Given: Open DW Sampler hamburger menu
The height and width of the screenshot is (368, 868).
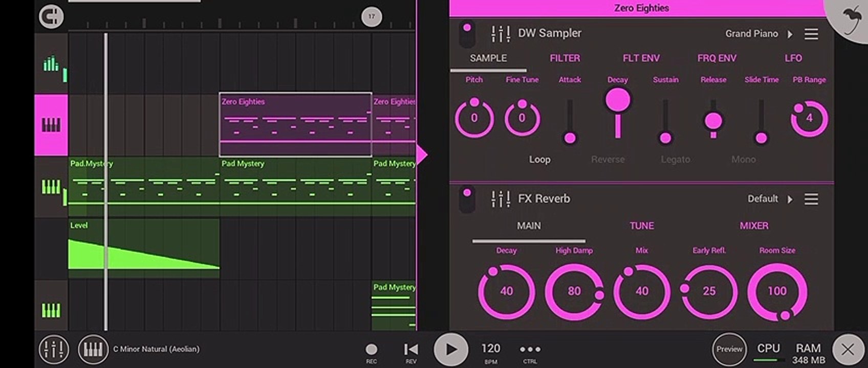Looking at the screenshot, I should (811, 34).
